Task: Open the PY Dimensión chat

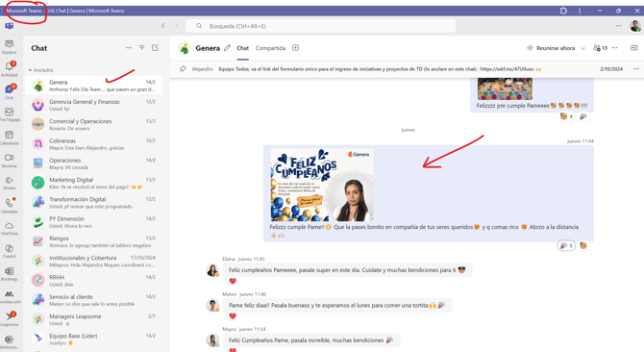Action: coord(93,222)
